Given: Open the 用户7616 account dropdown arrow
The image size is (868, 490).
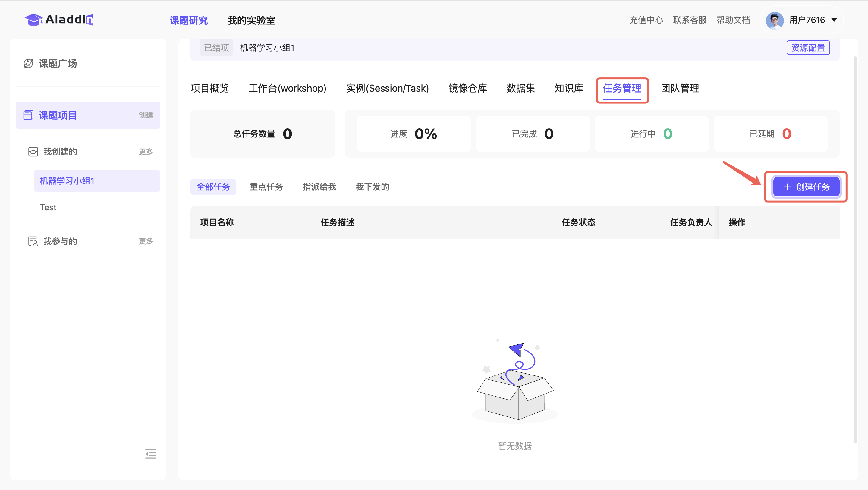Looking at the screenshot, I should pyautogui.click(x=834, y=20).
